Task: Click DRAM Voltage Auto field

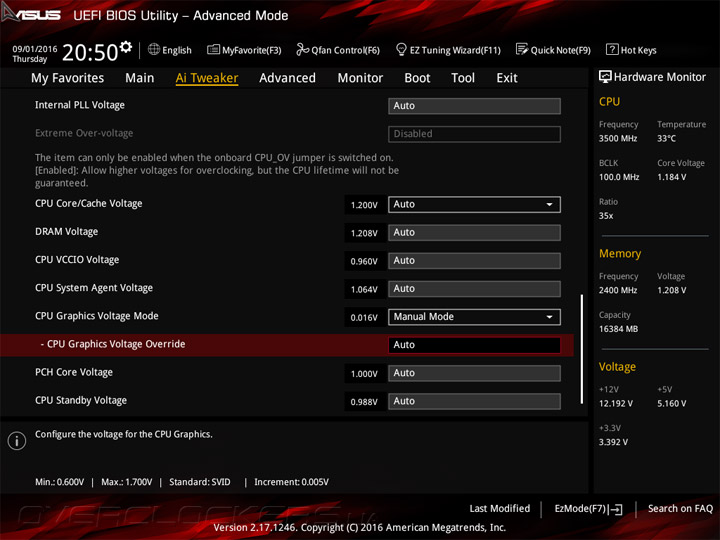Action: click(x=474, y=233)
